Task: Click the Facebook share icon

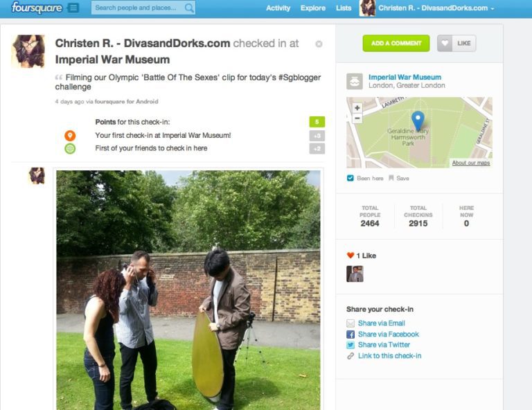Action: click(351, 335)
